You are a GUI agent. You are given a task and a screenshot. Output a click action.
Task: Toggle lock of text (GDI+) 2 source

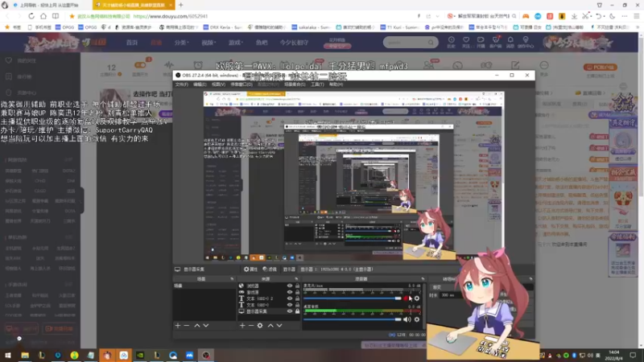(x=297, y=298)
